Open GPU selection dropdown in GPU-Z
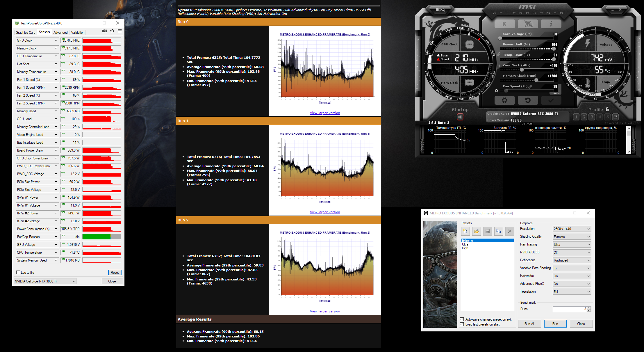This screenshot has width=644, height=352. tap(45, 281)
